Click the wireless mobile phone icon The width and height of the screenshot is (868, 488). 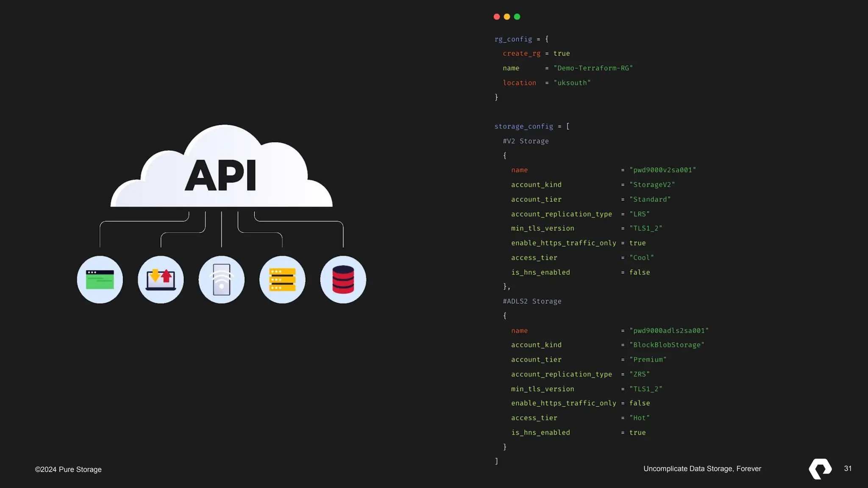[221, 280]
